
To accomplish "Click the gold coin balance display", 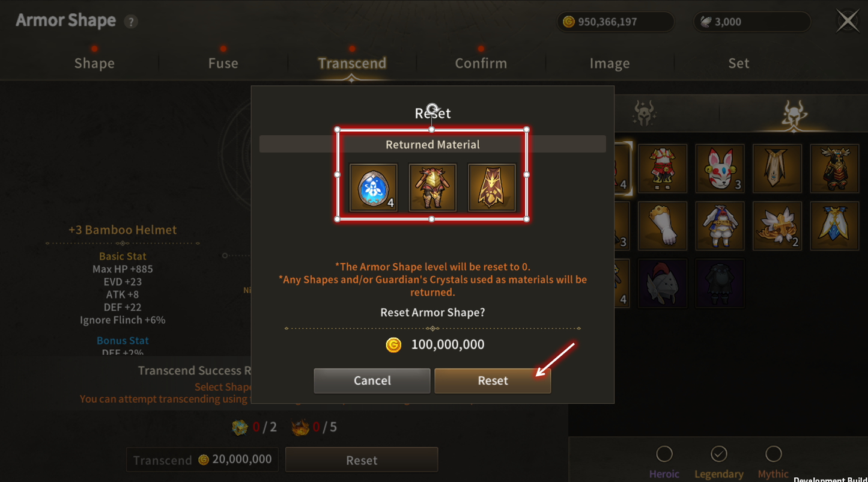I will coord(615,22).
